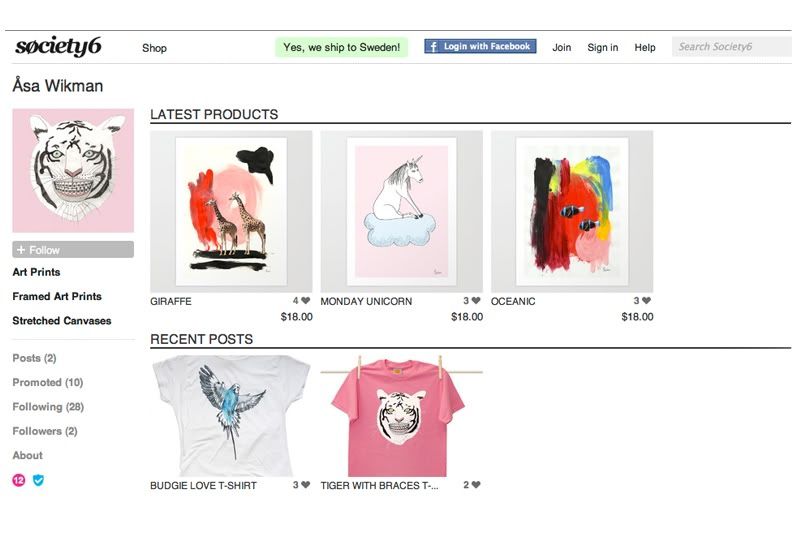800x533 pixels.
Task: Show the Following (28) list
Action: (48, 407)
